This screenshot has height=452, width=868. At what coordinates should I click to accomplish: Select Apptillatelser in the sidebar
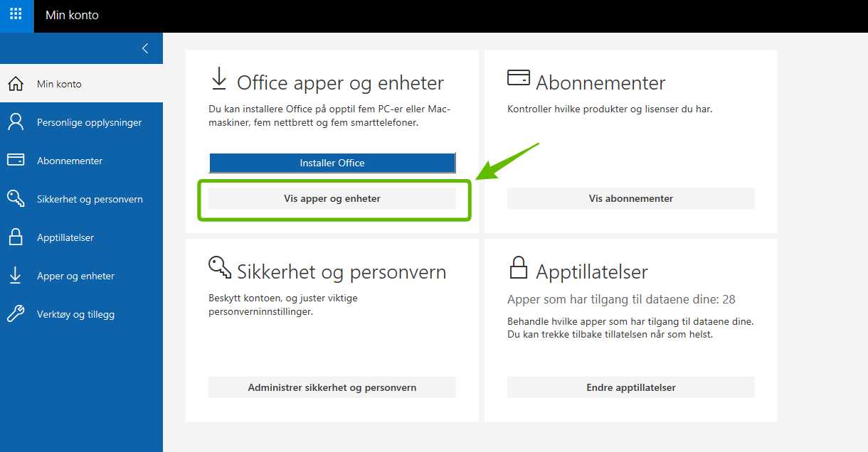tap(81, 237)
